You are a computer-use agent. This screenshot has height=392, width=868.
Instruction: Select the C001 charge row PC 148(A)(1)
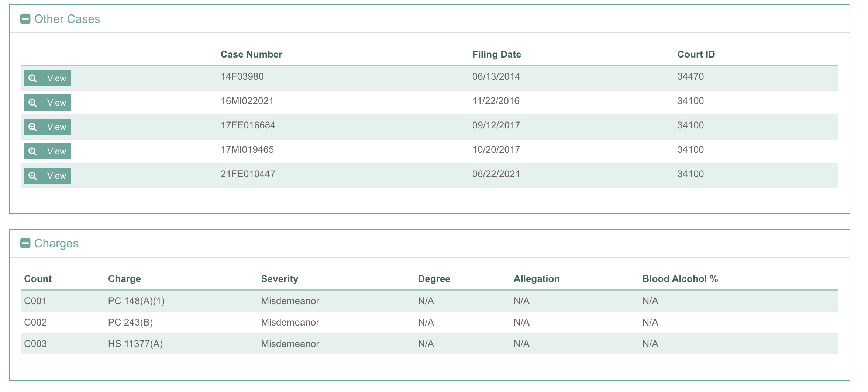point(136,301)
